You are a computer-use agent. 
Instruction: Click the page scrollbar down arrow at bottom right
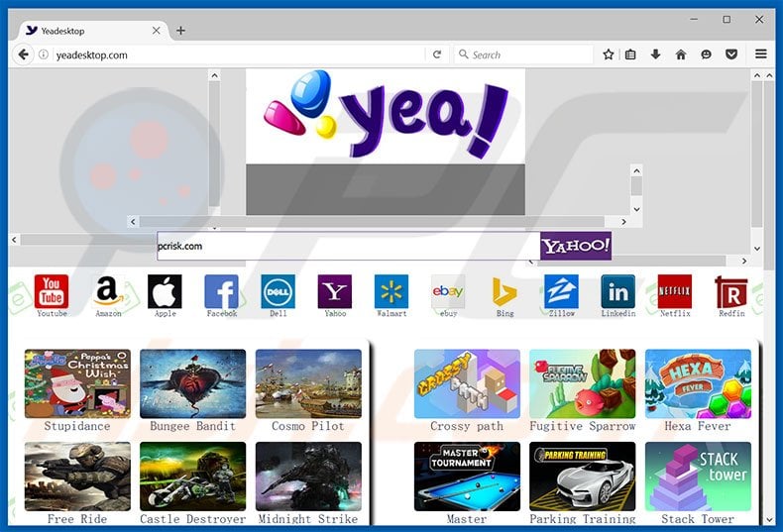(x=769, y=520)
